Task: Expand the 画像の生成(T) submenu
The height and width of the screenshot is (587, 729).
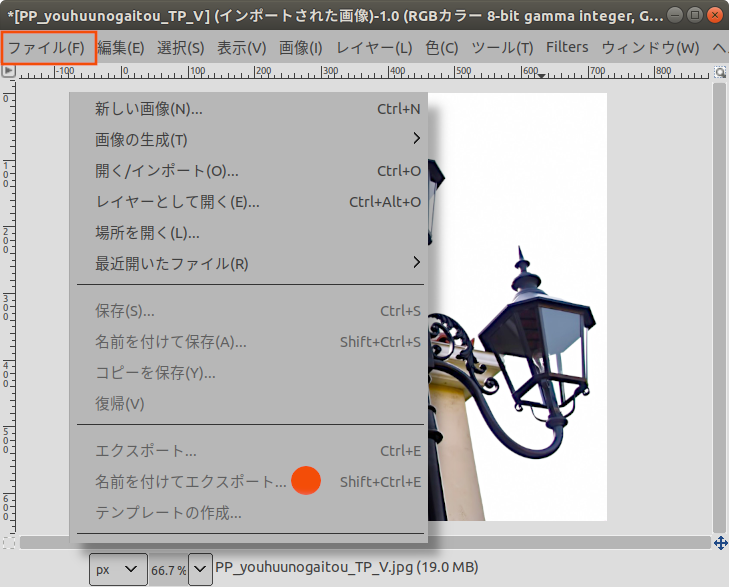Action: point(249,139)
